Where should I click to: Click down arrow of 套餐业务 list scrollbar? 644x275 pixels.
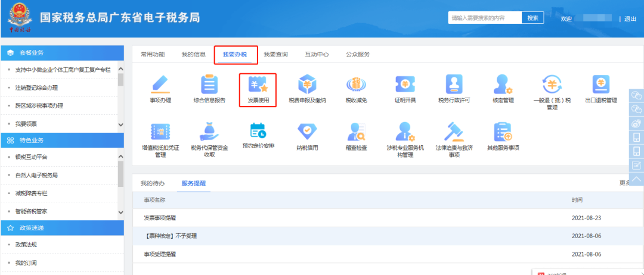[x=120, y=124]
